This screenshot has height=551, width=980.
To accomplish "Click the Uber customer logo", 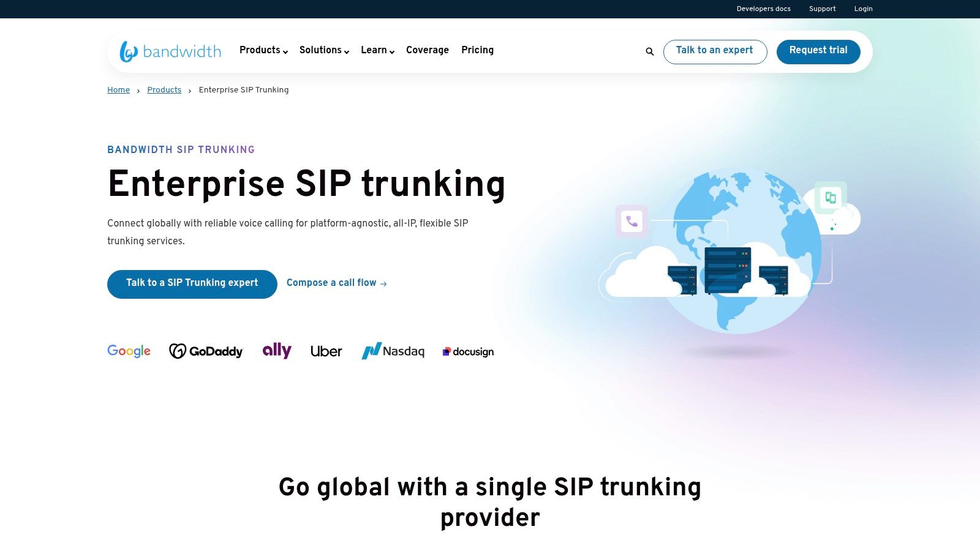I will tap(326, 351).
